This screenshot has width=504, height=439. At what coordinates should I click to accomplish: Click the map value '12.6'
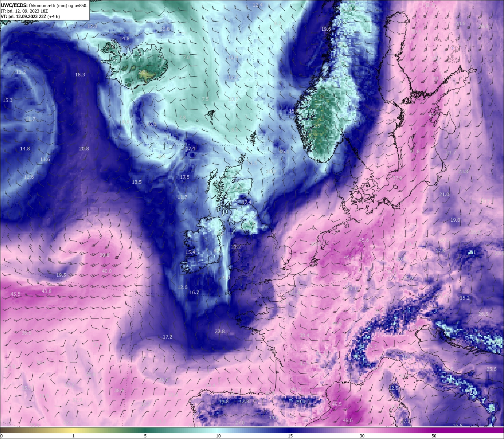click(182, 287)
